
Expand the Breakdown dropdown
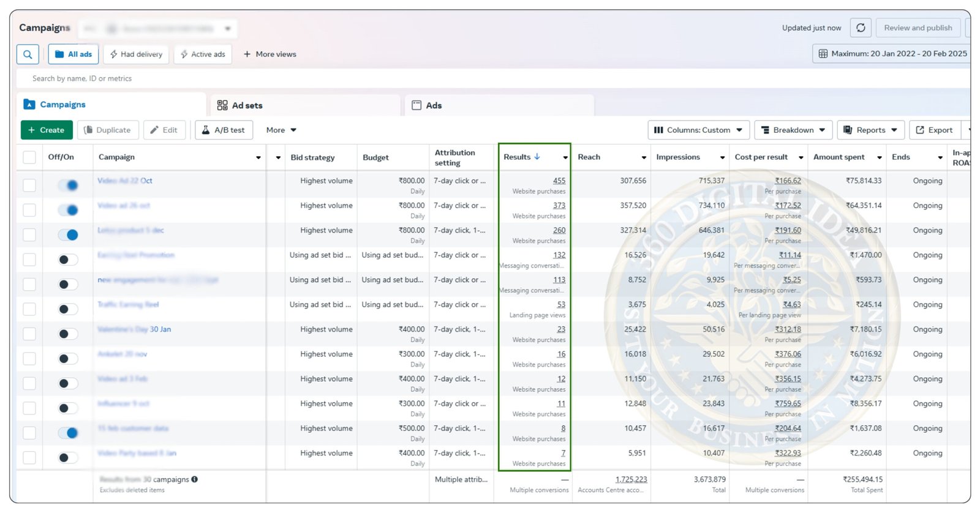click(x=793, y=130)
